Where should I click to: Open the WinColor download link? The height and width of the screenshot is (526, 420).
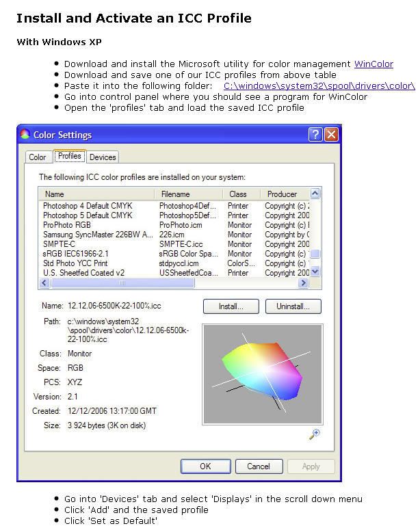pos(373,64)
